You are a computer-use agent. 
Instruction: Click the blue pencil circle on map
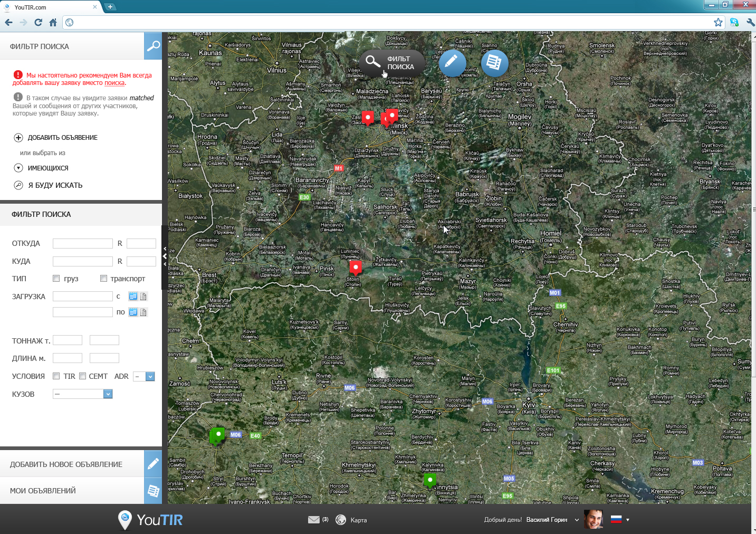click(452, 63)
